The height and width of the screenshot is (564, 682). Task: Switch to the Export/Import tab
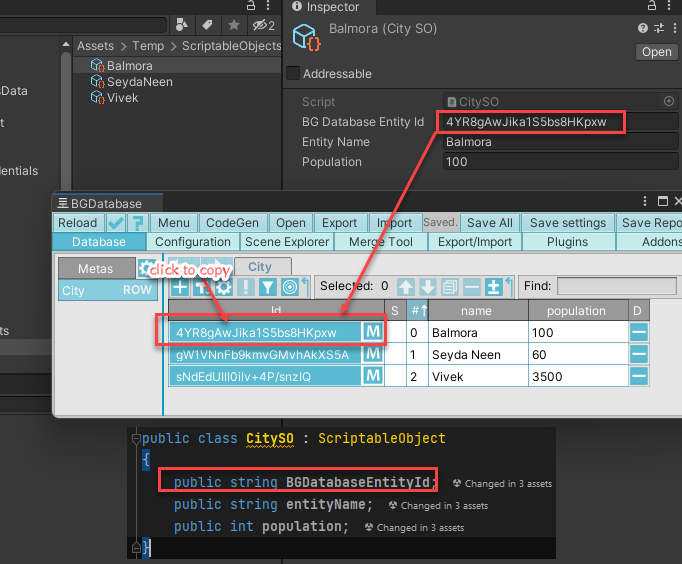[x=475, y=242]
